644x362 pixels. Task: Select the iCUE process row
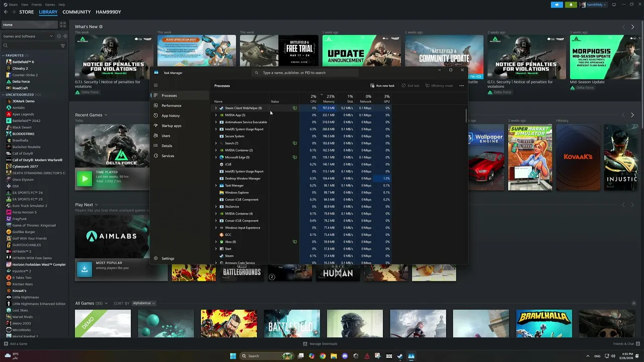[302, 164]
